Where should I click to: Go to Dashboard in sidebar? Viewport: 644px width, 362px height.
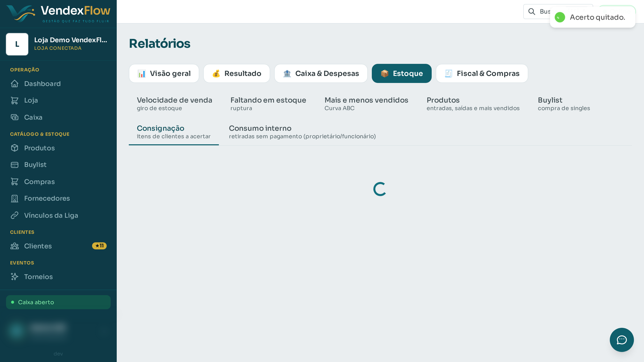[x=58, y=84]
